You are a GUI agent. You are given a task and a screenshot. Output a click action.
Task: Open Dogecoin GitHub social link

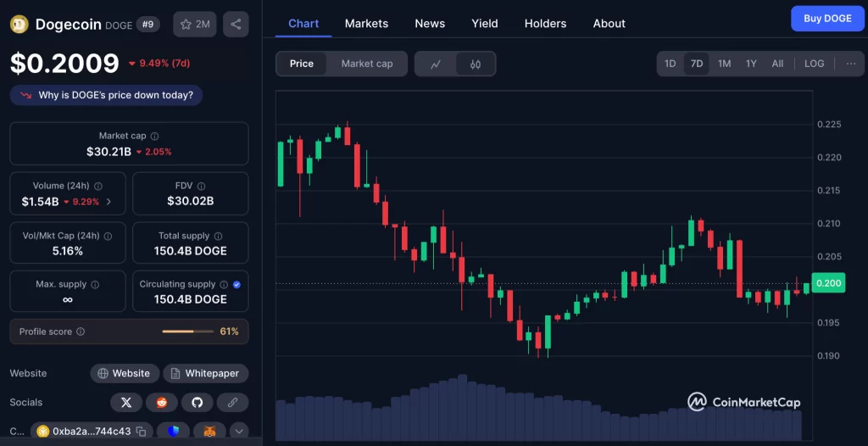click(197, 403)
